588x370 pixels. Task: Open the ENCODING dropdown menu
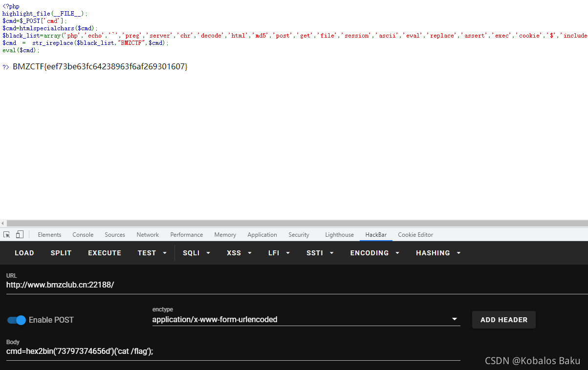point(375,253)
